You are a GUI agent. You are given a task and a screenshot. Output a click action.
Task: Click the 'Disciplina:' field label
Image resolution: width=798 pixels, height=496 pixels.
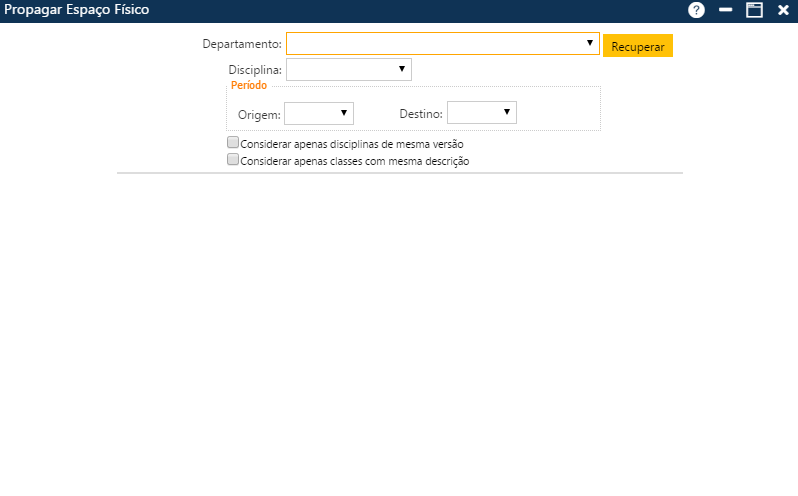(255, 70)
